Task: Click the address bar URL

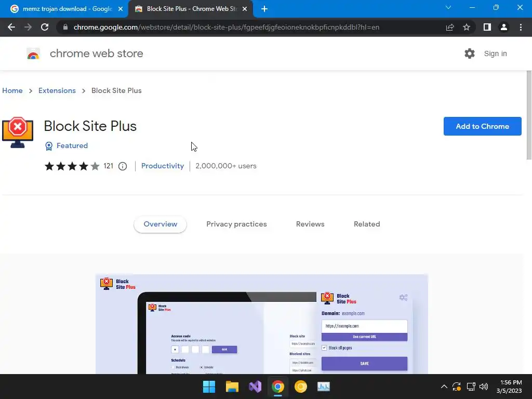Action: [227, 27]
